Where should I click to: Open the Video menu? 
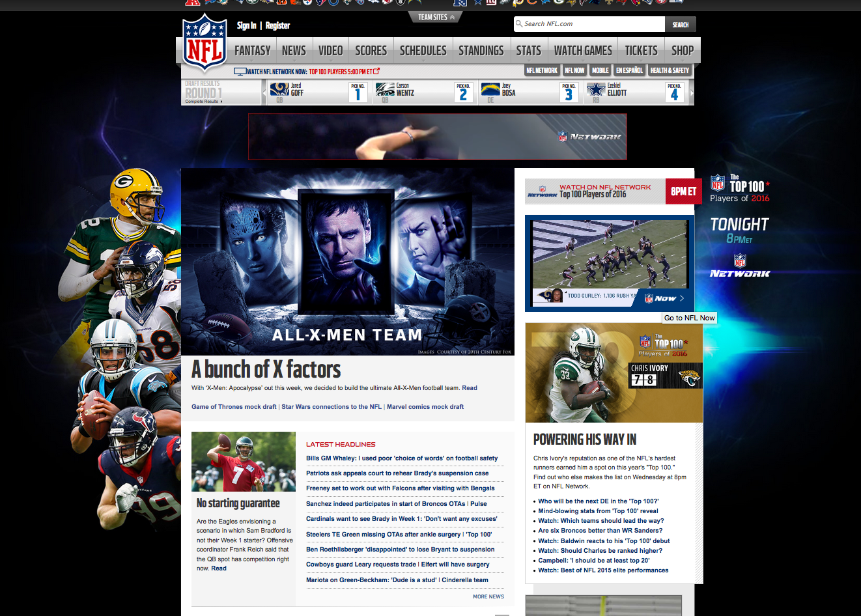(330, 50)
